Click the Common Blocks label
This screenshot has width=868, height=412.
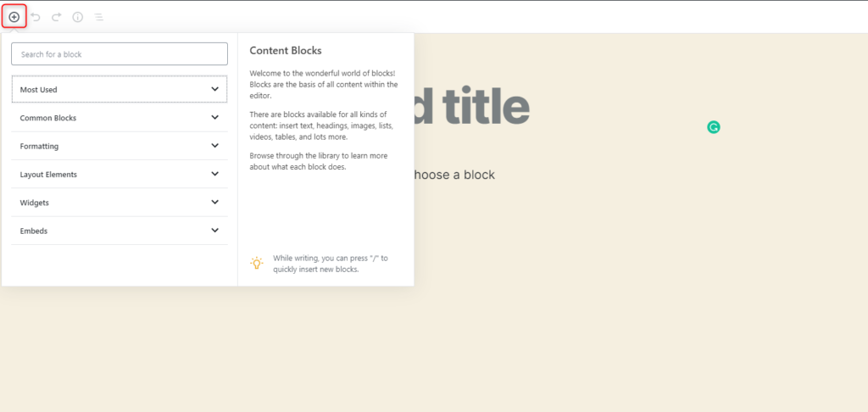pos(48,118)
